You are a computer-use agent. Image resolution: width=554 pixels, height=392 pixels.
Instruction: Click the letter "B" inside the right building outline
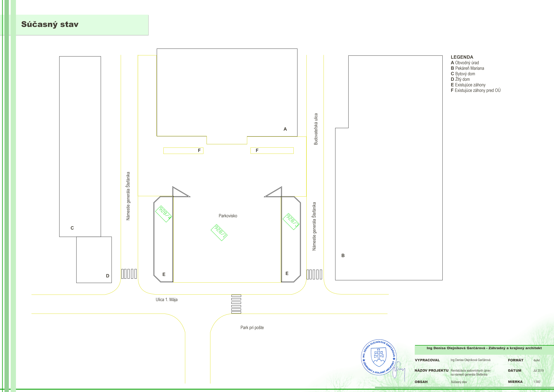(x=343, y=256)
